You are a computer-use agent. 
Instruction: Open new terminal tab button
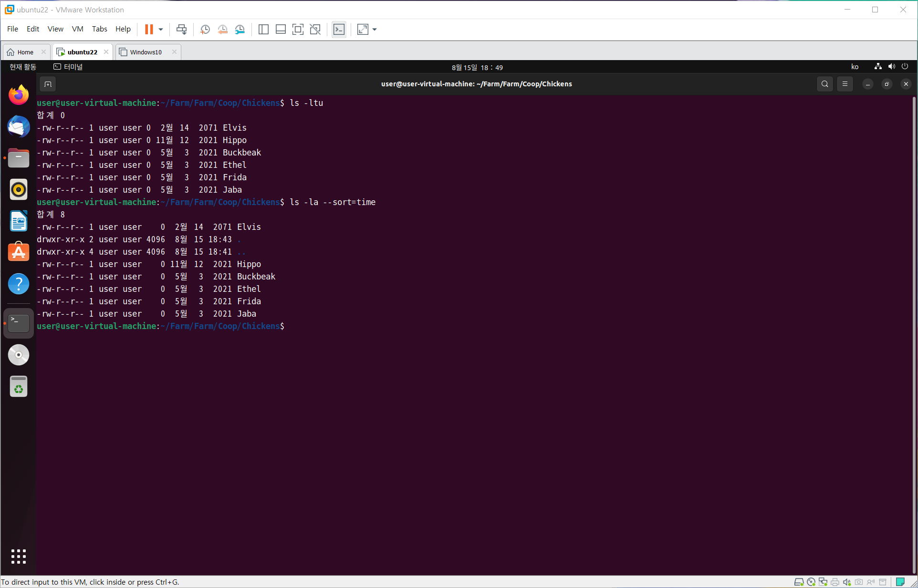48,84
